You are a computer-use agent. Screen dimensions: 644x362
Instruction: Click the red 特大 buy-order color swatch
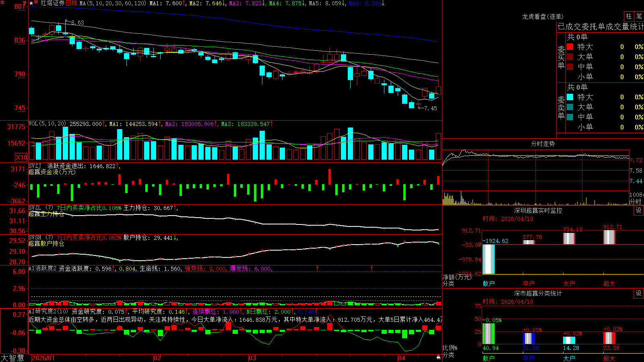point(570,47)
